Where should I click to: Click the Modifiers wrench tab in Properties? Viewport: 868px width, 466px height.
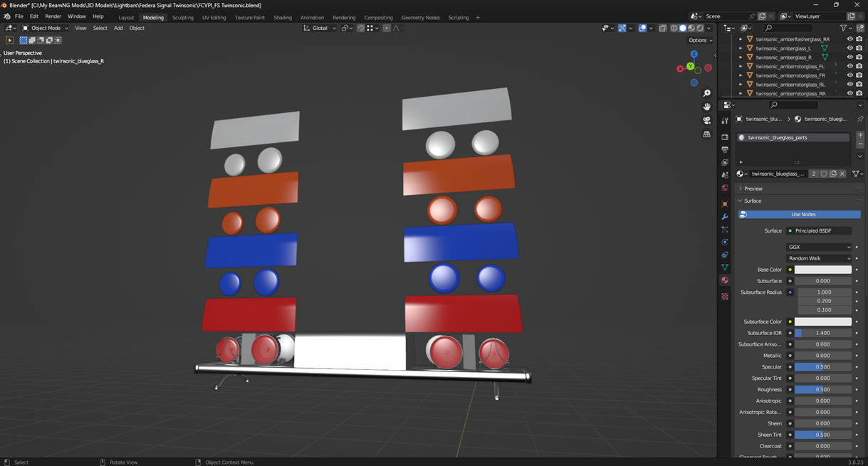click(725, 217)
